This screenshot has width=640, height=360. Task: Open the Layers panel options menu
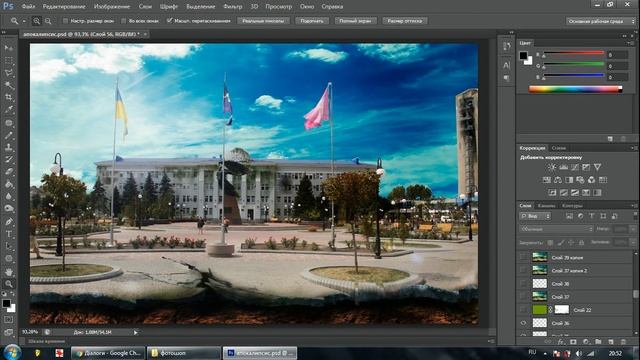point(633,205)
